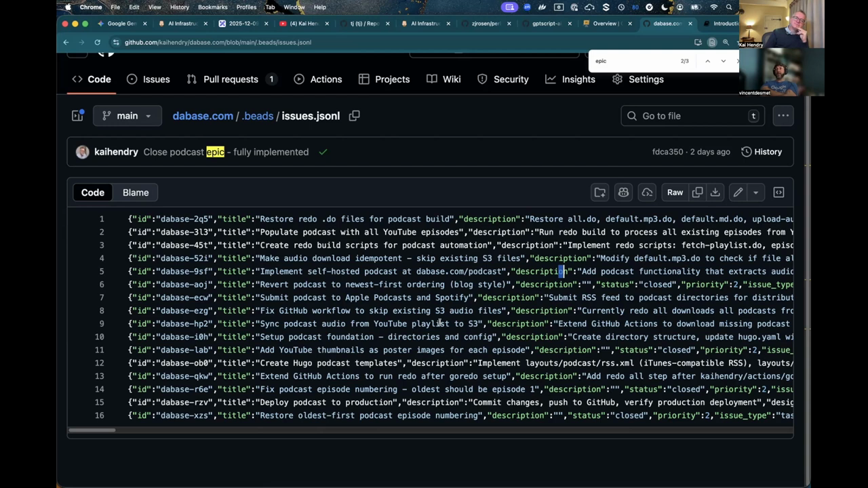Viewport: 868px width, 488px height.
Task: Expand the file tree side panel
Action: coord(77,116)
